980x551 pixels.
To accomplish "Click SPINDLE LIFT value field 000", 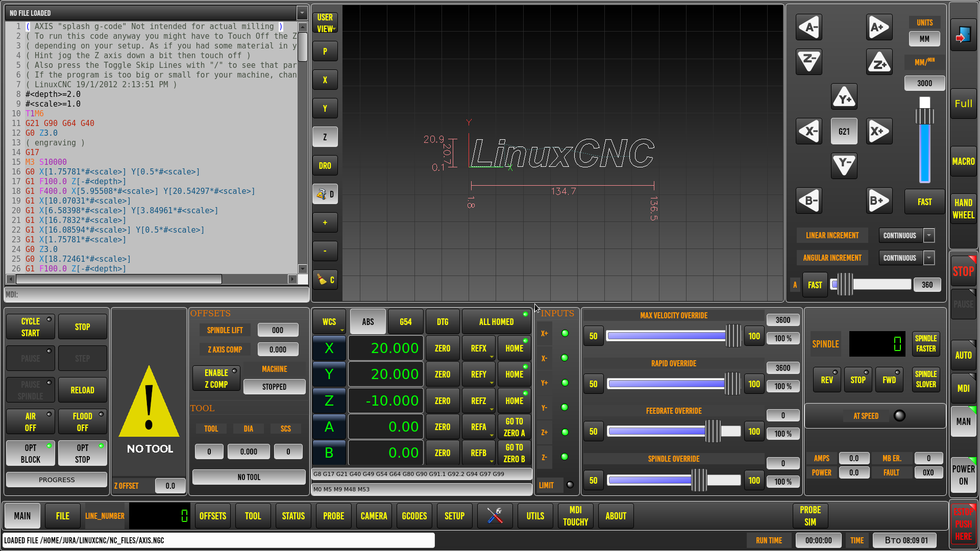I will tap(278, 330).
